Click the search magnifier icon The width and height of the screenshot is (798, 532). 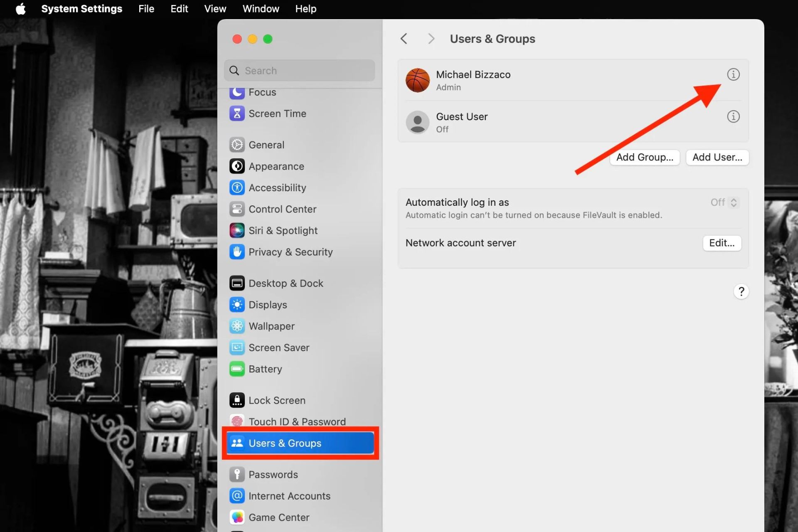click(x=234, y=71)
